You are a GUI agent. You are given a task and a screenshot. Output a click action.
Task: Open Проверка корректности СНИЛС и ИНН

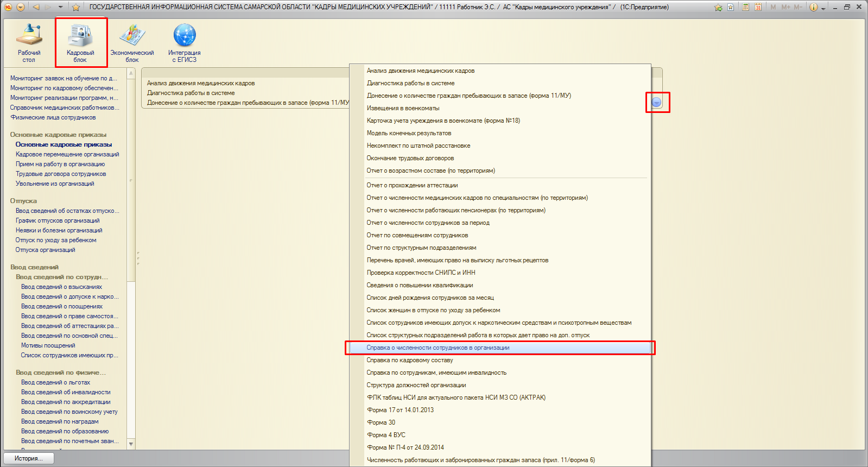(421, 273)
